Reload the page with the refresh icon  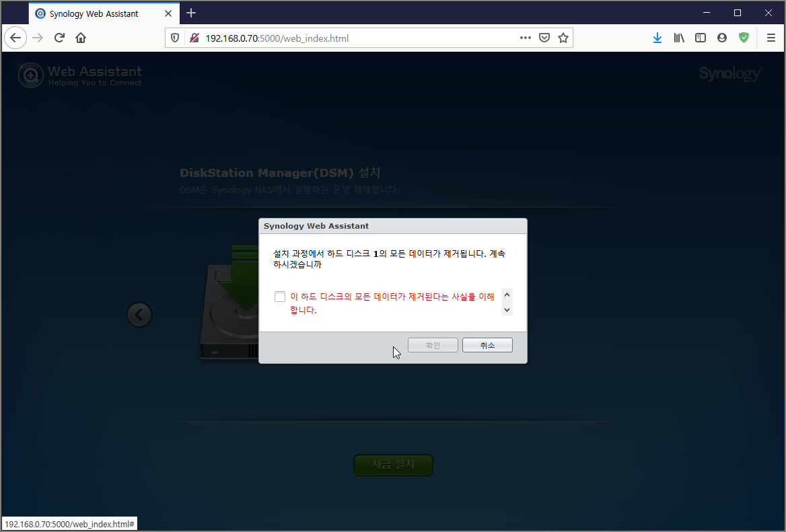coord(59,38)
